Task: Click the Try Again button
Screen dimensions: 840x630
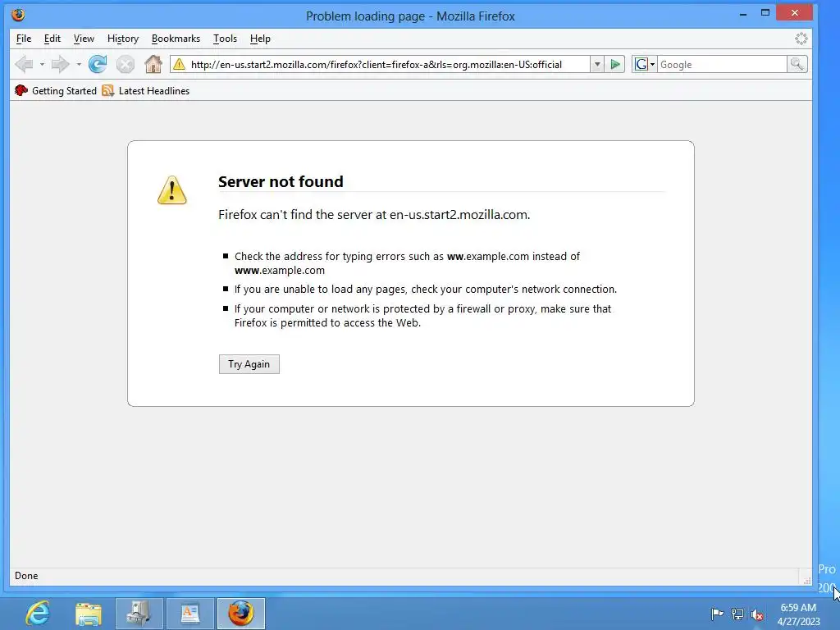Action: tap(249, 364)
